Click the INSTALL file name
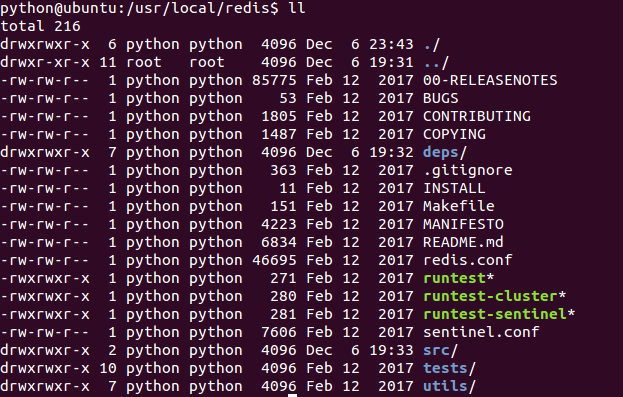 coord(454,188)
